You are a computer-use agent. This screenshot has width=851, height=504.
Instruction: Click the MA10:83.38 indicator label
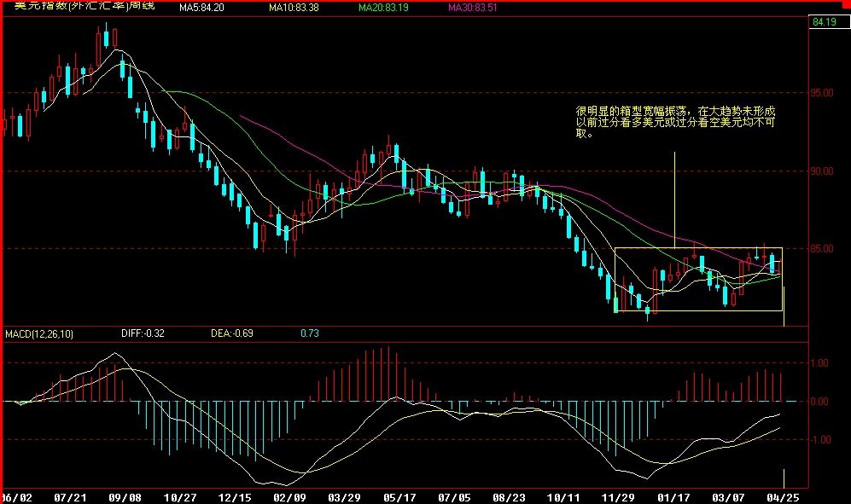[294, 8]
